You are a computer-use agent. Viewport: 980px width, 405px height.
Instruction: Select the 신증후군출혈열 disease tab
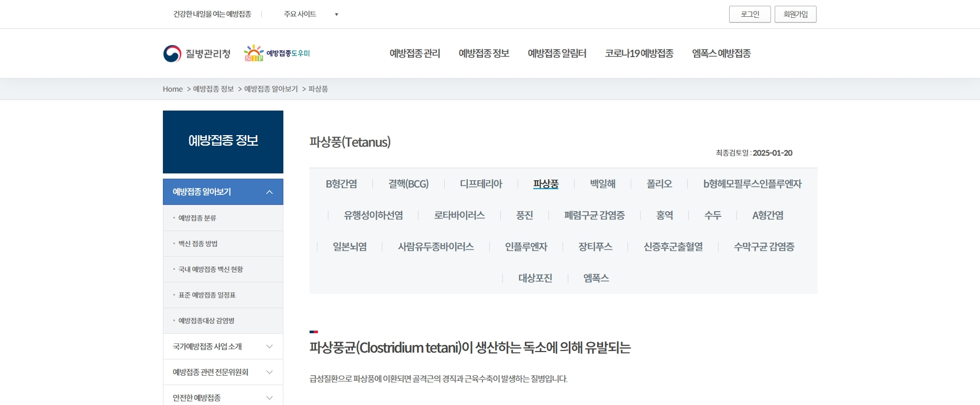[673, 247]
